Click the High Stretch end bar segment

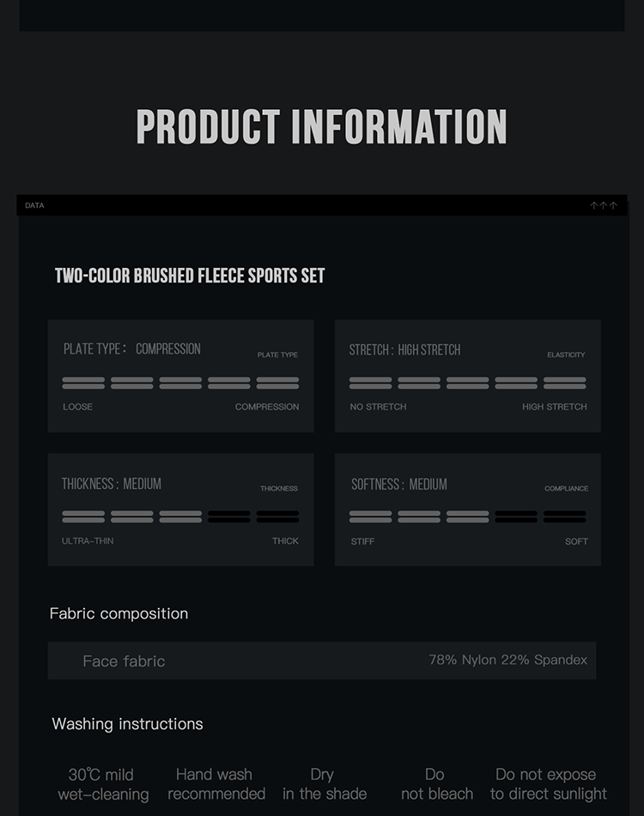pos(565,383)
